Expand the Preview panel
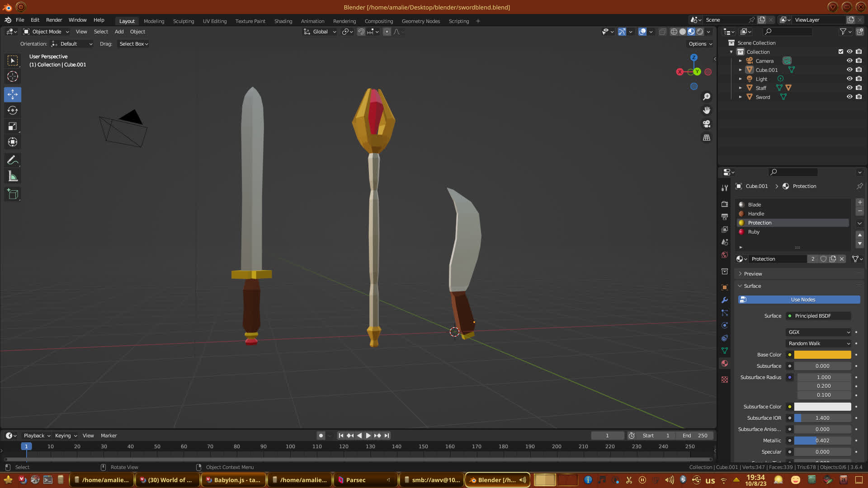Viewport: 868px width, 488px height. [753, 274]
